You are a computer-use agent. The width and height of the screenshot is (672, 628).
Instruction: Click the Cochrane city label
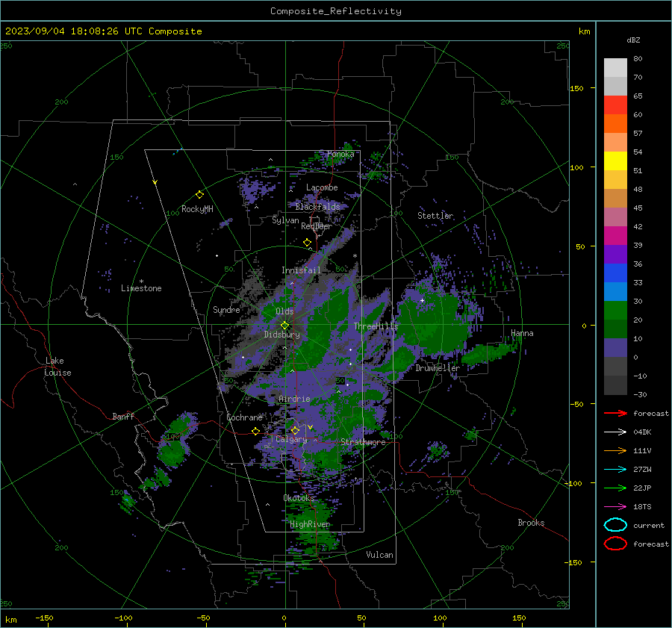click(244, 417)
